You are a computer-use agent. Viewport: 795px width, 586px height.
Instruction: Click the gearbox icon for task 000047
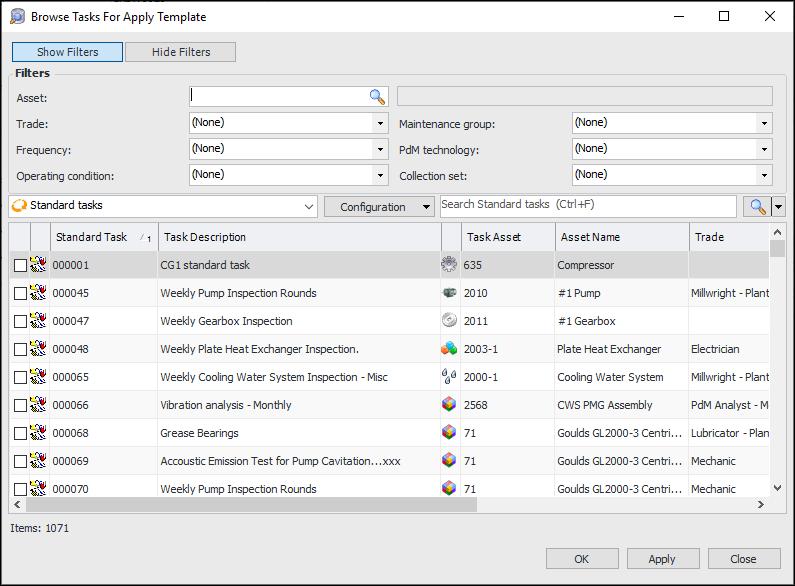(x=449, y=321)
